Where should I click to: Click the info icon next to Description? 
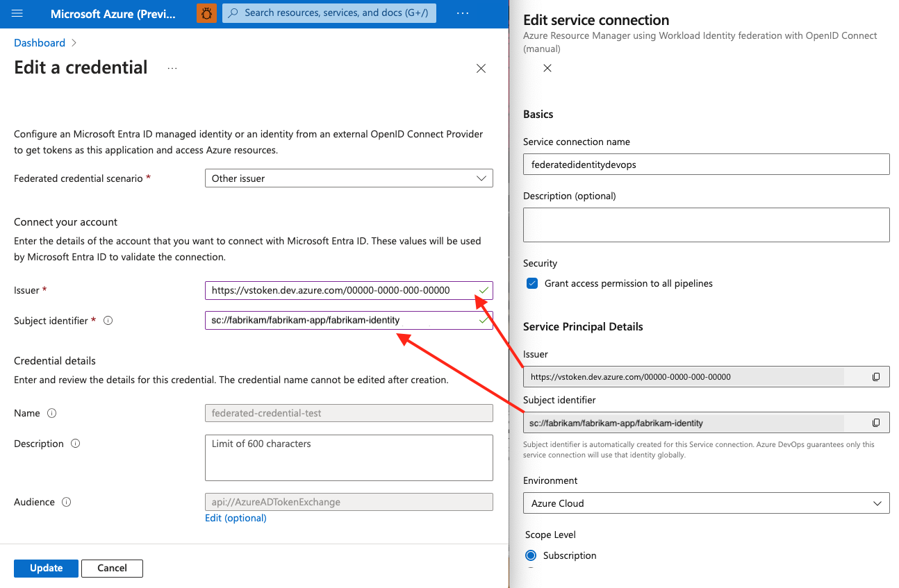[75, 444]
